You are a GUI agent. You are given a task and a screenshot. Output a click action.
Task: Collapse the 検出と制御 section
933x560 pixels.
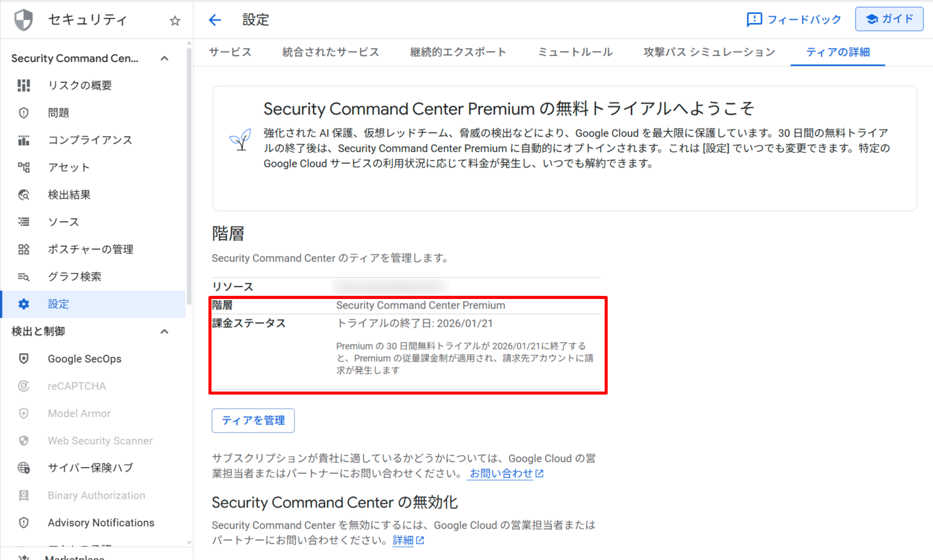164,332
